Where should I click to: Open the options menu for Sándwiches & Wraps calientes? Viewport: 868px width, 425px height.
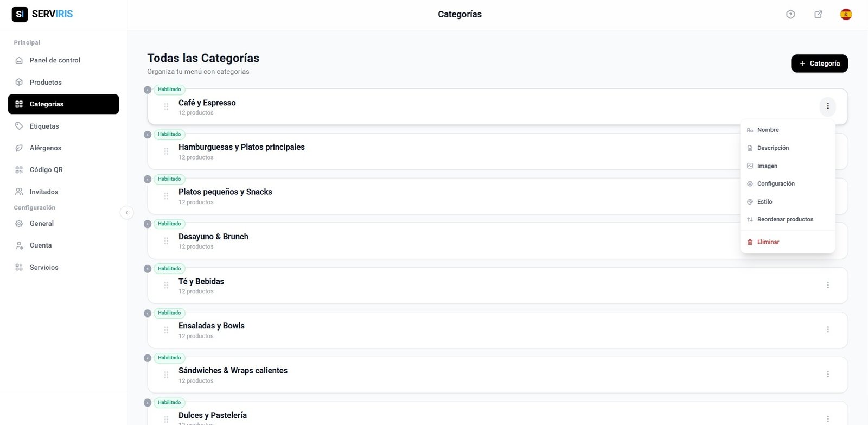(x=828, y=373)
